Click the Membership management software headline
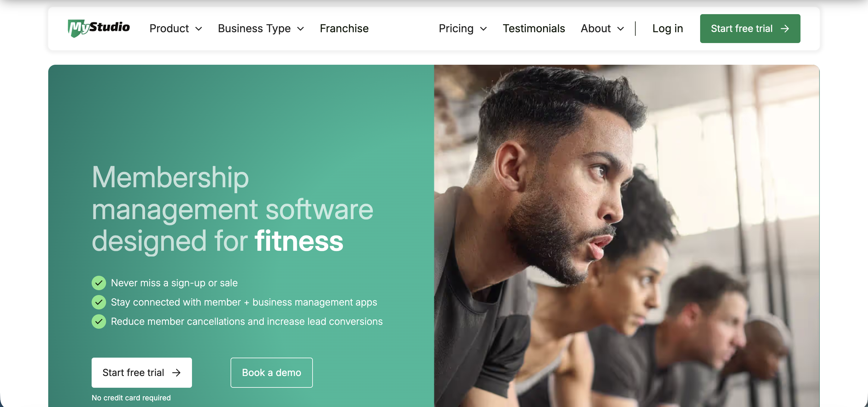The height and width of the screenshot is (407, 868). pyautogui.click(x=232, y=209)
